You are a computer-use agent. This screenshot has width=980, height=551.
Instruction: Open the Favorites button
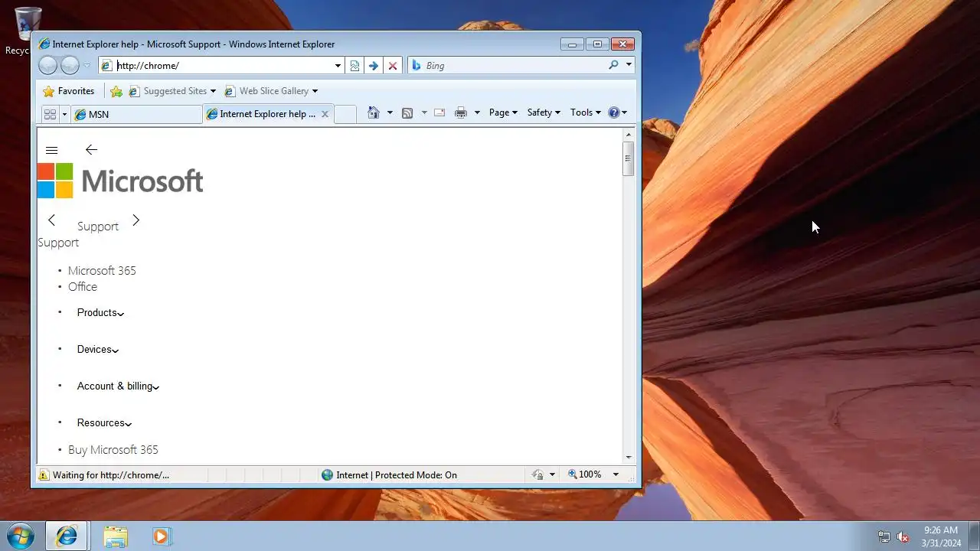[x=69, y=91]
